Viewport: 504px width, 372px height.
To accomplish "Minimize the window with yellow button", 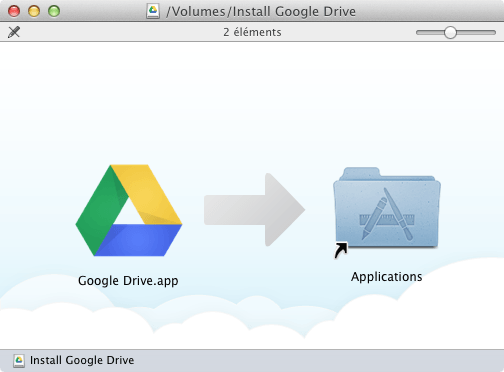I will pyautogui.click(x=34, y=11).
